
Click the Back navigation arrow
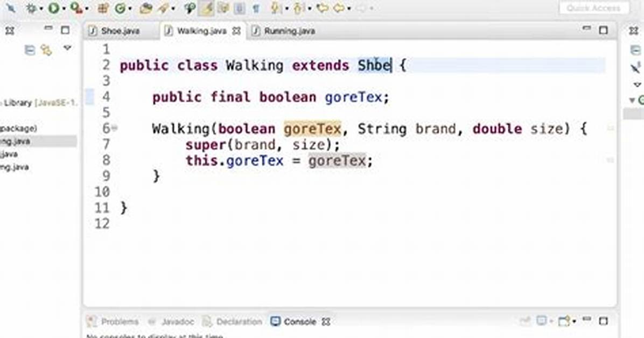[x=339, y=8]
